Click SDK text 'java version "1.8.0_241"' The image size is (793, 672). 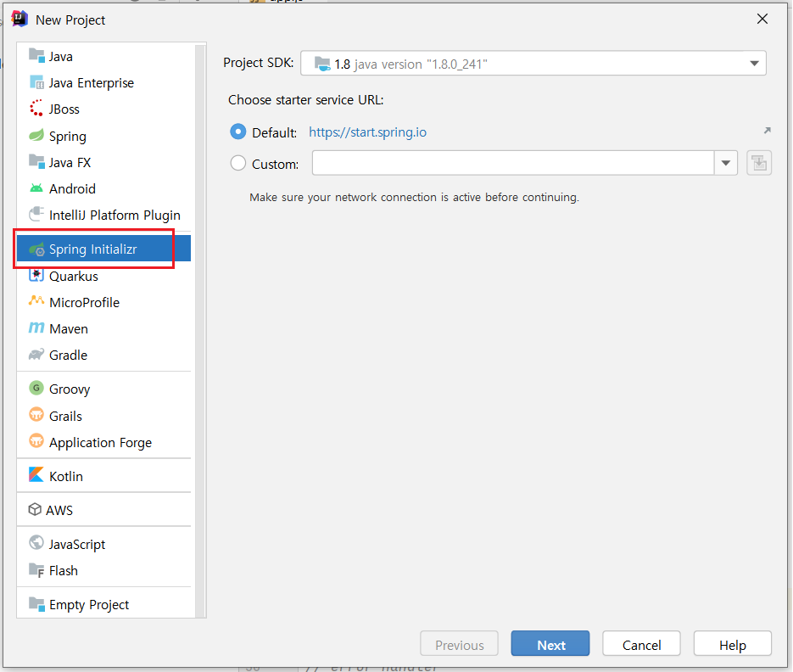[421, 64]
